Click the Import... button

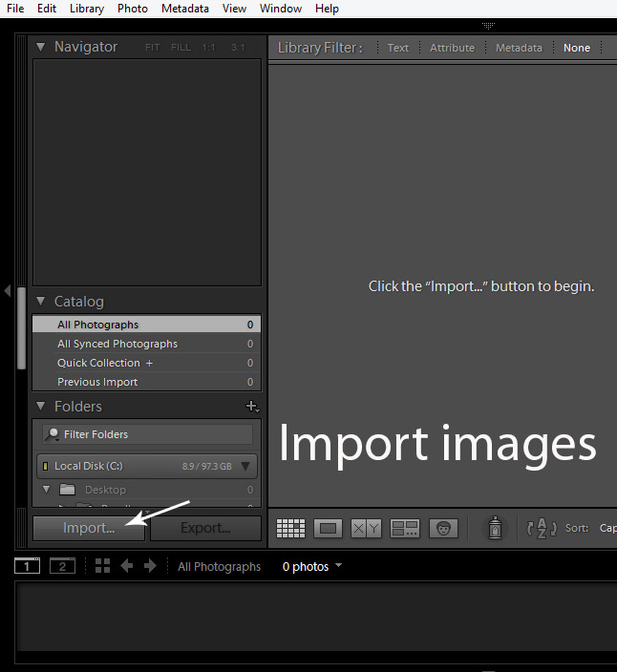[x=89, y=528]
